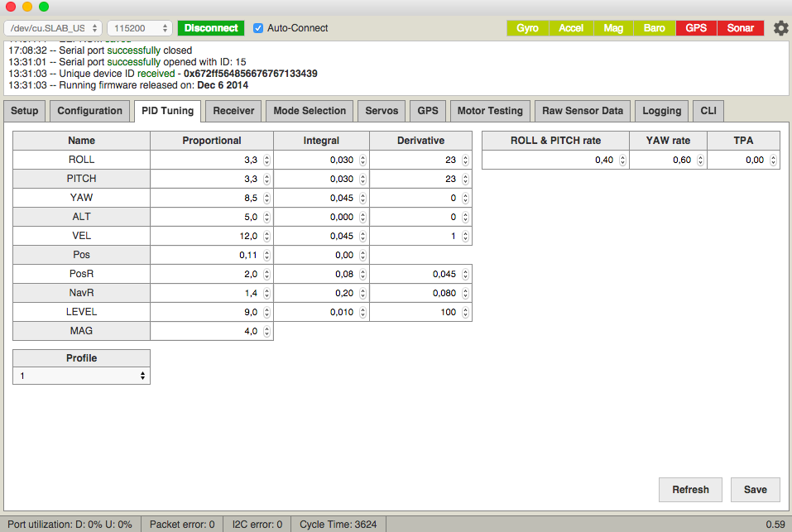This screenshot has width=792, height=532.
Task: Click the Refresh button
Action: 690,490
